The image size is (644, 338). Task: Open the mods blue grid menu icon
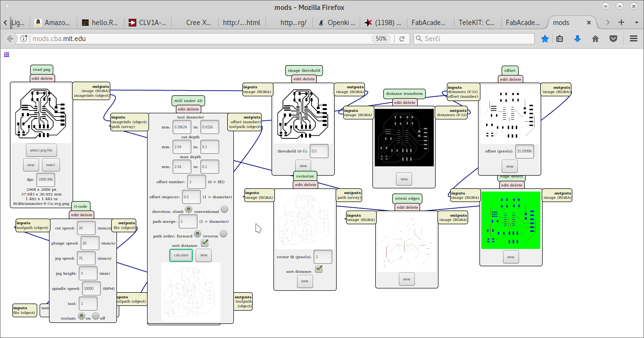click(7, 55)
